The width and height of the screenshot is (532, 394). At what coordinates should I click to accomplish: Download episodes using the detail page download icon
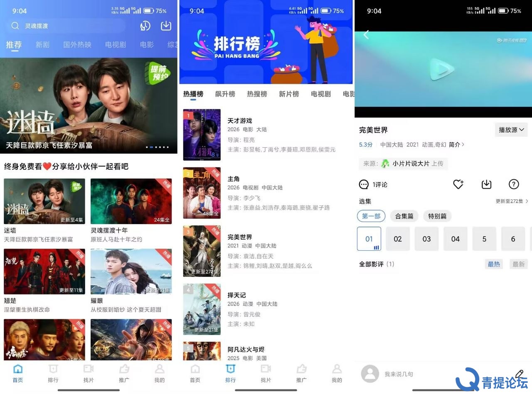[486, 184]
